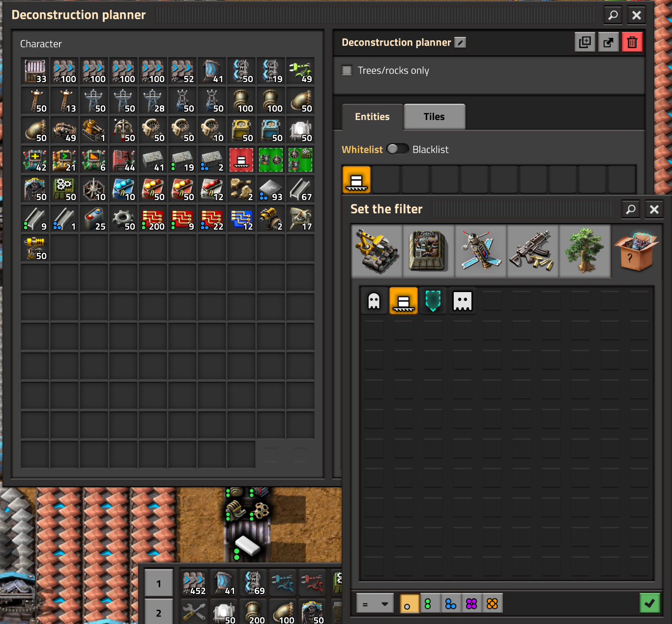Open the Production tab with the assembler icon
672x624 pixels.
[429, 251]
